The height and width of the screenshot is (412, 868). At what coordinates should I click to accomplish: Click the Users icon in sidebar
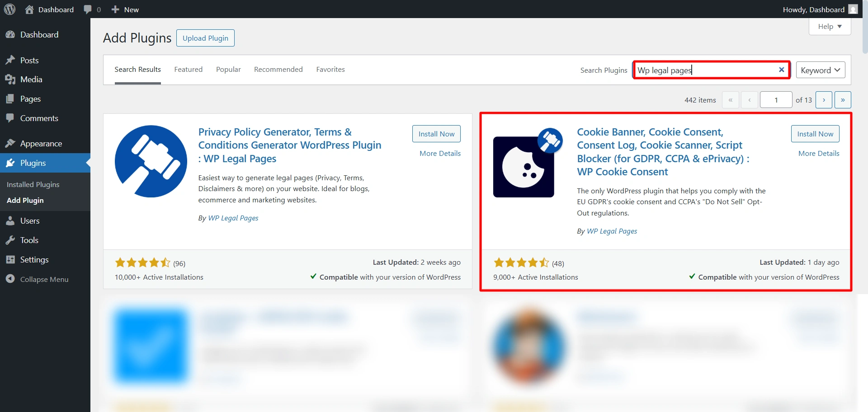(10, 220)
